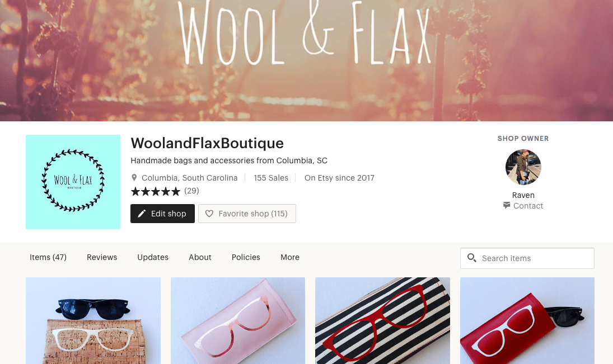Click inside the Search items field
The height and width of the screenshot is (364, 613).
click(527, 258)
